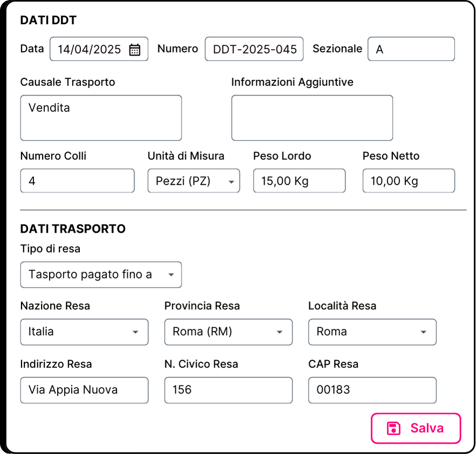Open the Tipo di resa dropdown
This screenshot has height=454, width=476.
point(101,275)
